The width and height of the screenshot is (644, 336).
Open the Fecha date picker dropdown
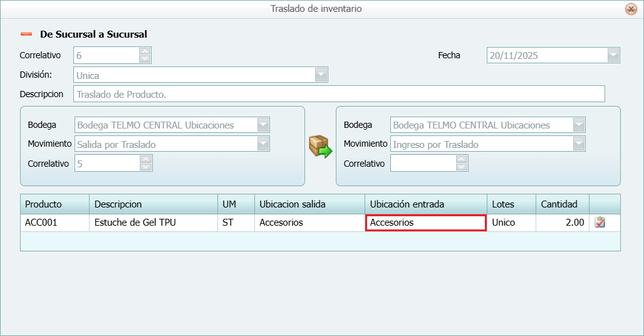(x=613, y=55)
